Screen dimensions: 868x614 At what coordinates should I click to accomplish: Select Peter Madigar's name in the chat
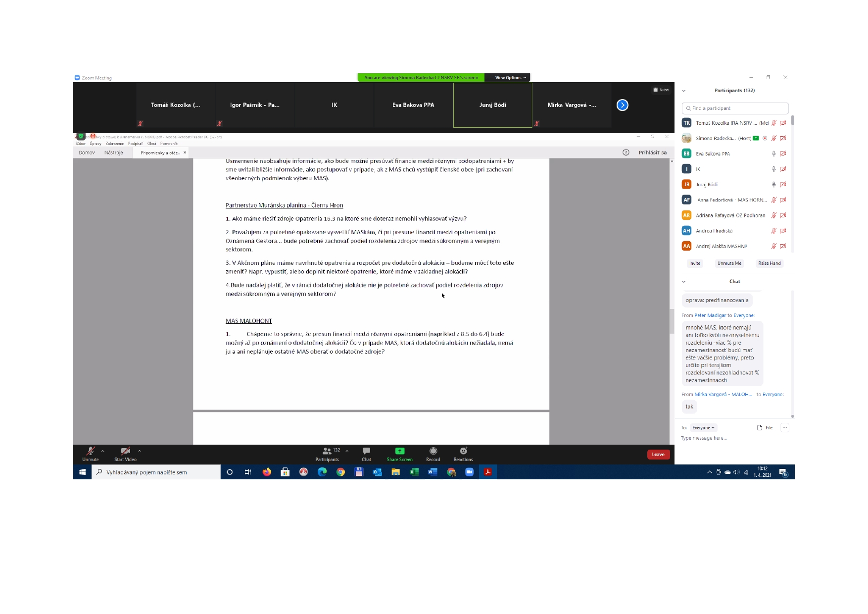[710, 315]
